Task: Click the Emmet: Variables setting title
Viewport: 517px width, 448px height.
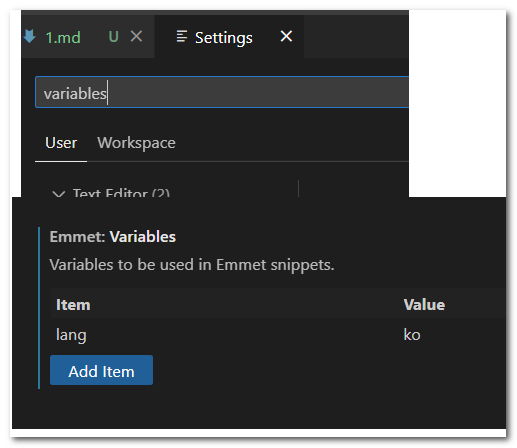Action: pos(113,237)
